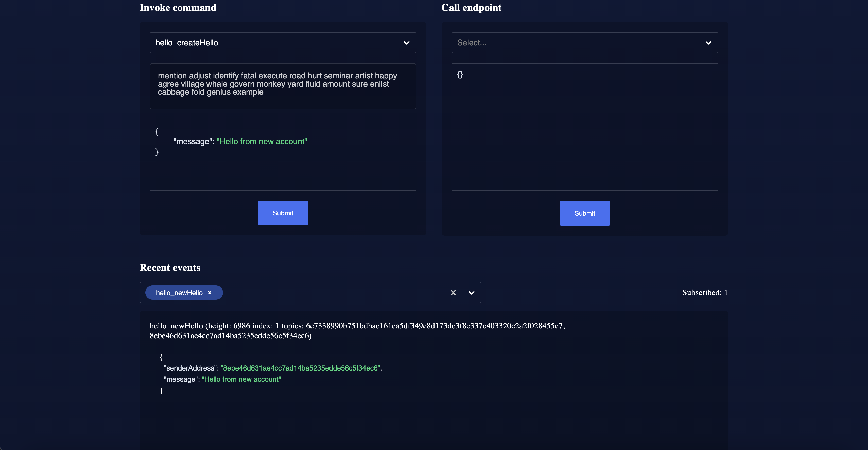Click the hello_newHello tag label
The image size is (868, 450).
(179, 293)
